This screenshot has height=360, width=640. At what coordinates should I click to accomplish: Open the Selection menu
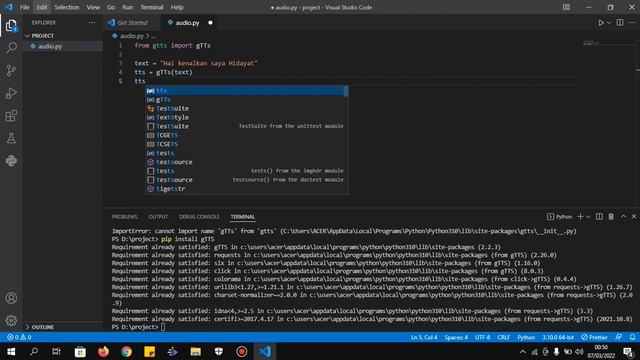pos(67,7)
